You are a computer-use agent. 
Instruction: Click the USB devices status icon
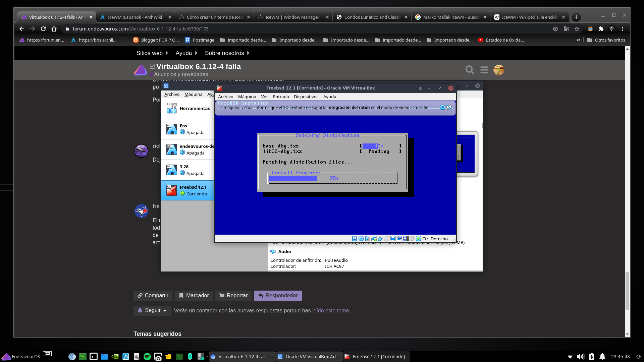click(x=380, y=239)
